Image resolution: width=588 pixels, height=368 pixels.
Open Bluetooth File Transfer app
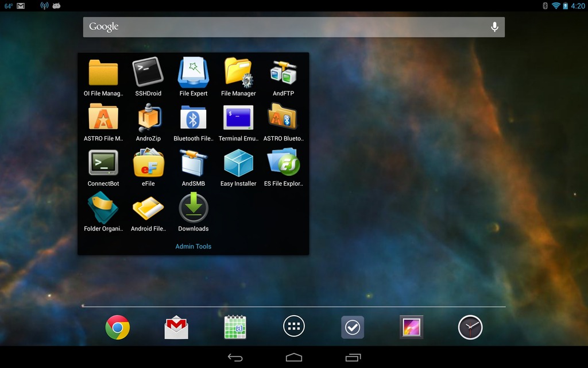(193, 122)
